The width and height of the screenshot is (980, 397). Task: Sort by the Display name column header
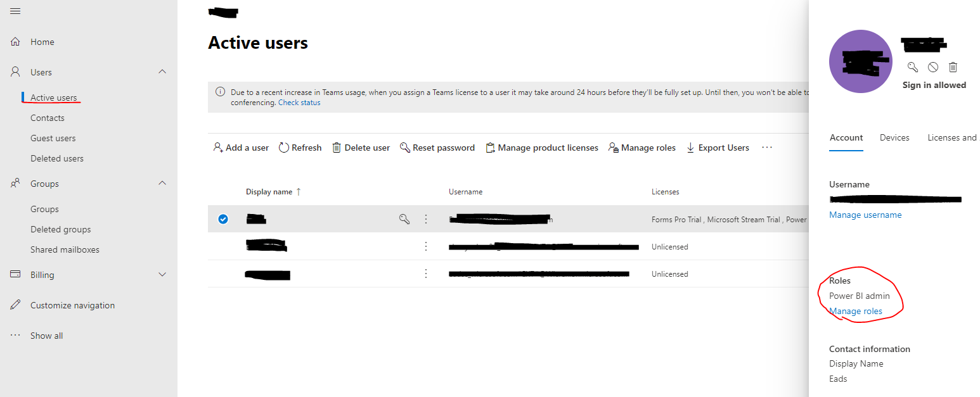(269, 191)
